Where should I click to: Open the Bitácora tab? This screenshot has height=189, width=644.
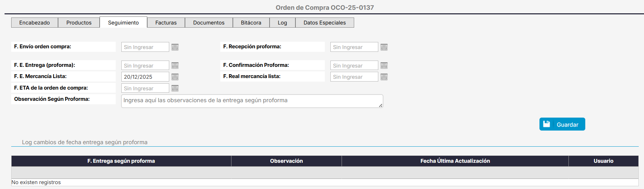point(251,23)
